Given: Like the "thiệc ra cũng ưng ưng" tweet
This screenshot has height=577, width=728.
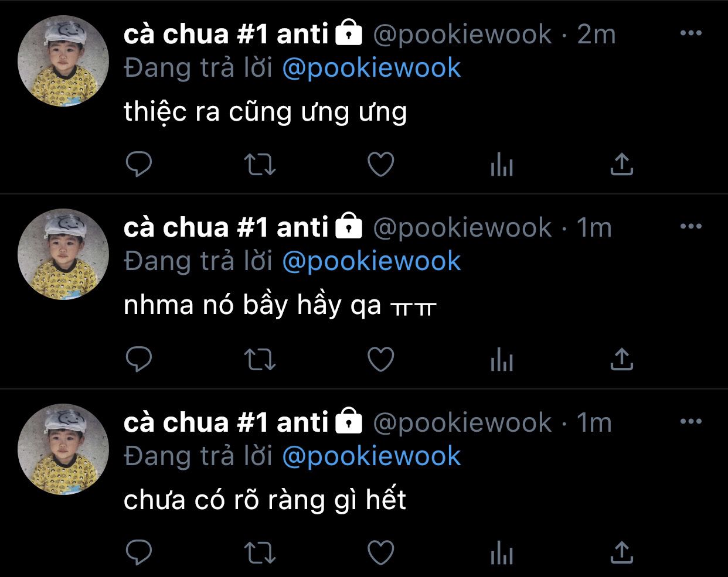Looking at the screenshot, I should (380, 165).
